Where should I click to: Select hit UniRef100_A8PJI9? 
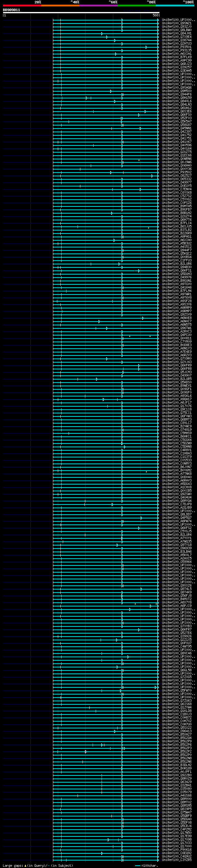coord(177,606)
